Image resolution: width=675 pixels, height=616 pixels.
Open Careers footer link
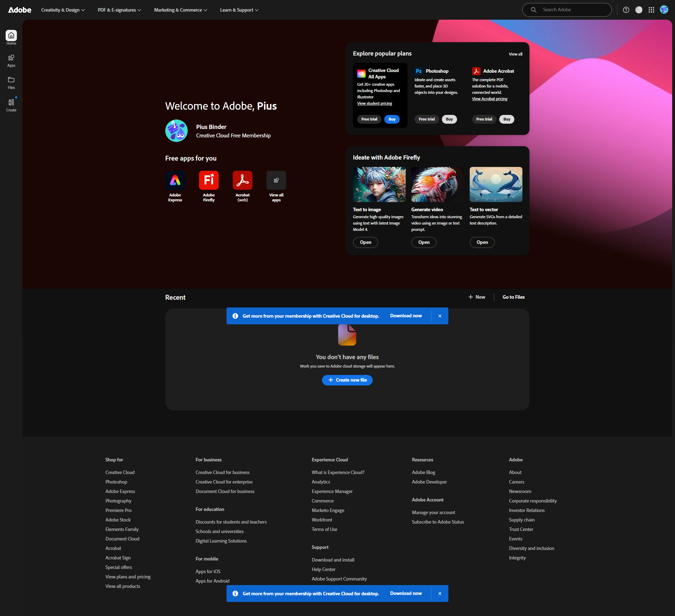516,482
